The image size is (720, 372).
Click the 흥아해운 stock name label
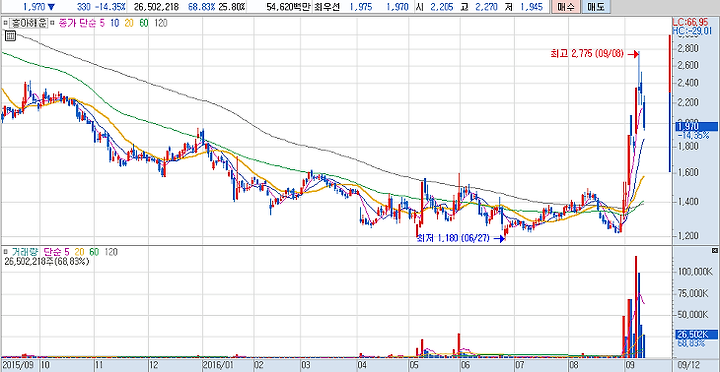(29, 23)
